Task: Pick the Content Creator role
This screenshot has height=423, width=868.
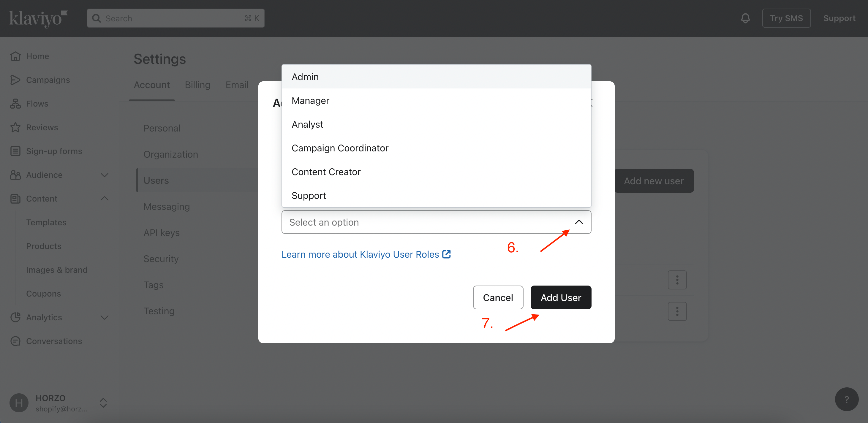Action: click(x=326, y=172)
